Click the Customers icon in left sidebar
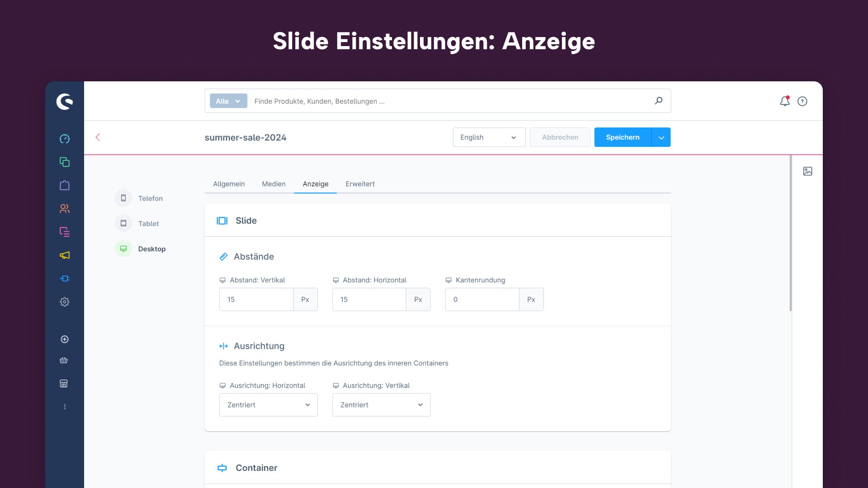This screenshot has width=868, height=488. pos(65,209)
